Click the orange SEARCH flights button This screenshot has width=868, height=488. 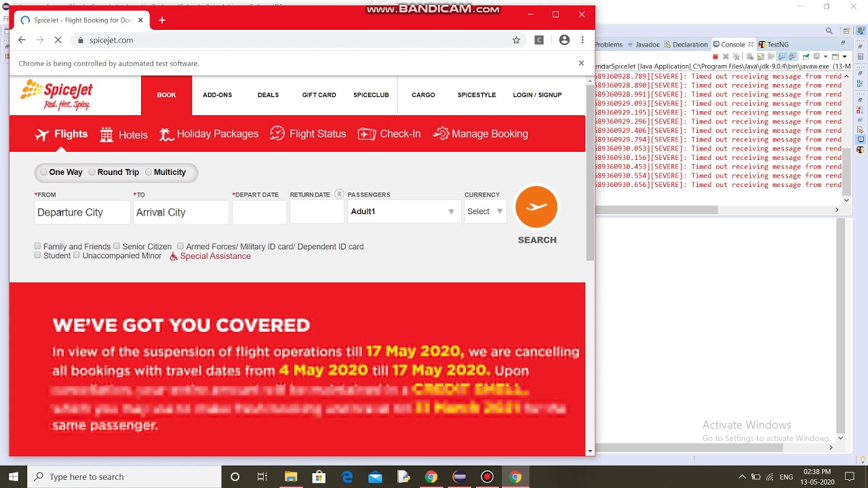pyautogui.click(x=536, y=207)
